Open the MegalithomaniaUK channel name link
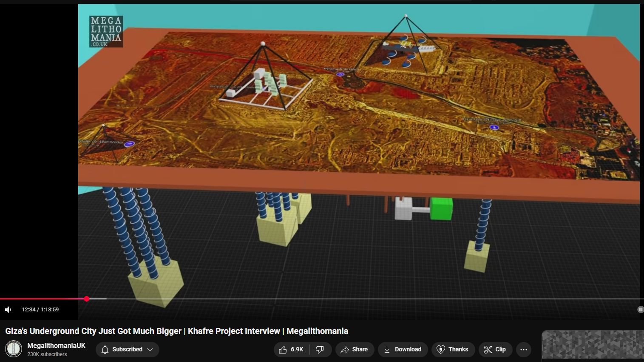This screenshot has width=644, height=362. tap(56, 345)
